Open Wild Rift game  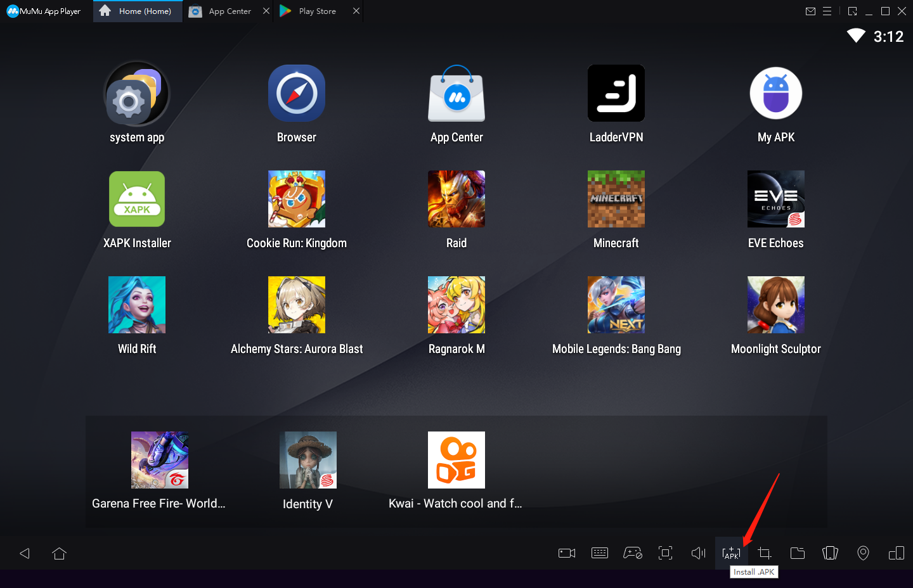137,305
